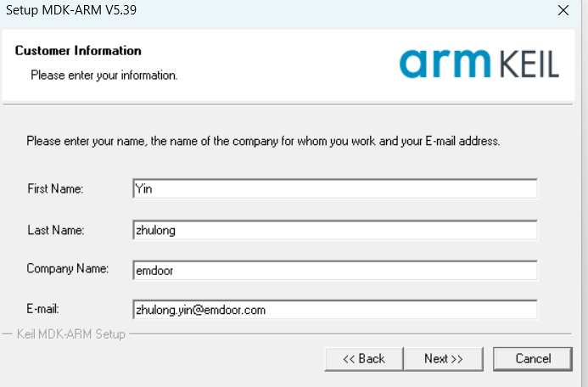Image resolution: width=588 pixels, height=387 pixels.
Task: Click the 'Please enter your information.' subtitle
Action: [104, 76]
